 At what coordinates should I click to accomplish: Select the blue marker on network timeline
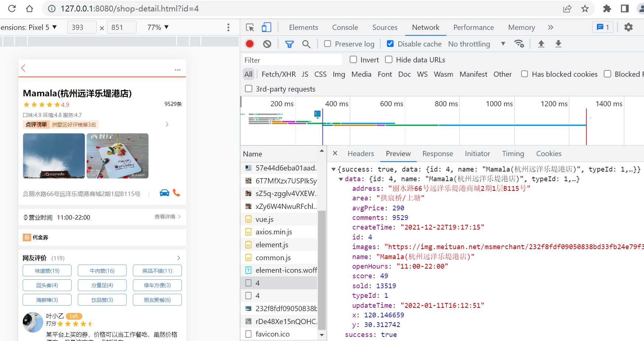coord(317,114)
